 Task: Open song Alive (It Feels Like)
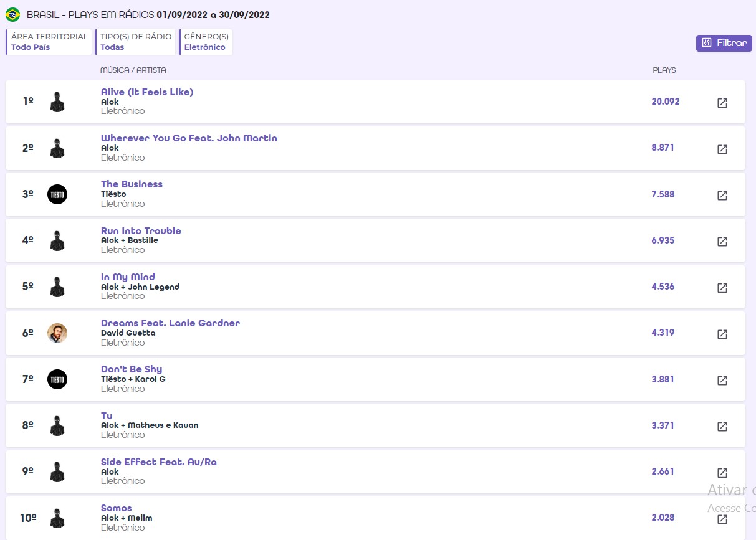(x=147, y=92)
